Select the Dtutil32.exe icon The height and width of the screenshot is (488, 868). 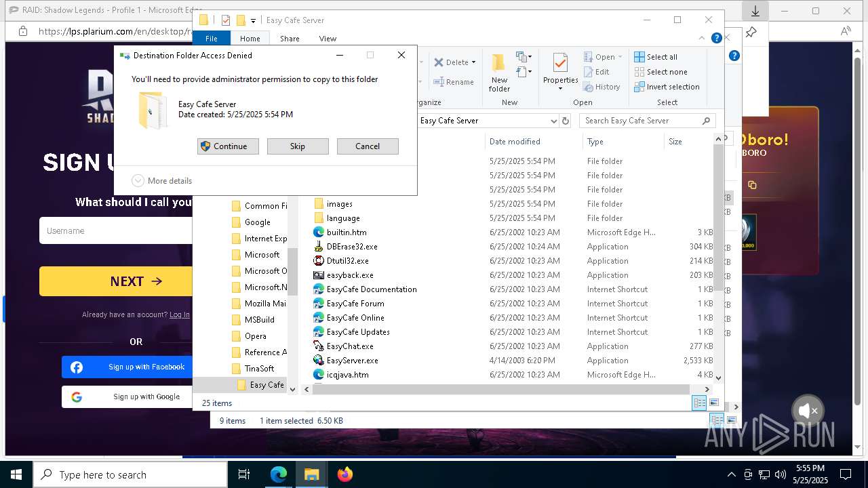pos(319,261)
